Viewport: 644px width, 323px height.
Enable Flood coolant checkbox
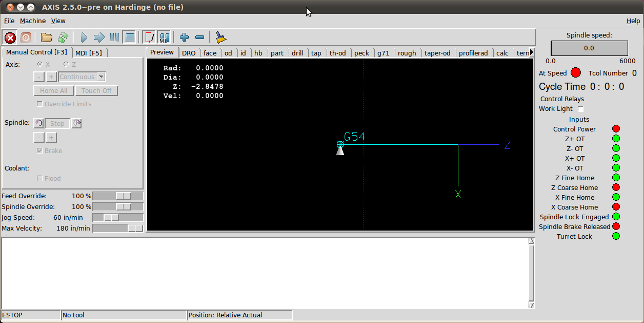tap(40, 178)
